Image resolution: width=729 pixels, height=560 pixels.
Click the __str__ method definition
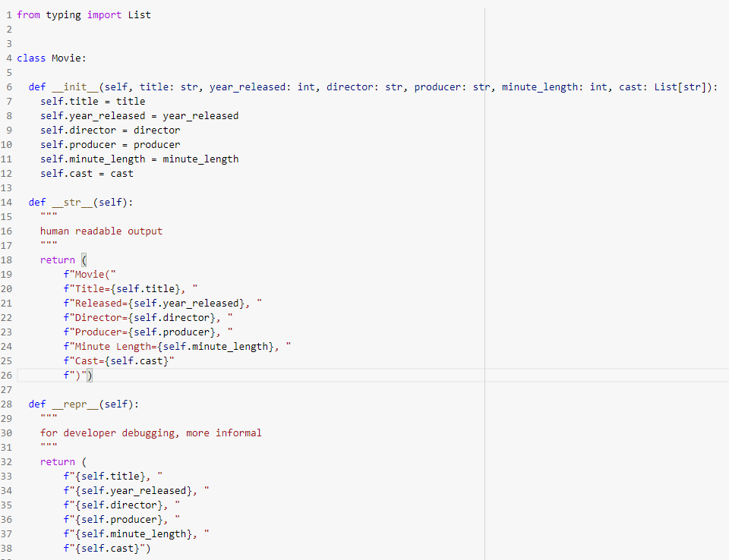(x=71, y=202)
